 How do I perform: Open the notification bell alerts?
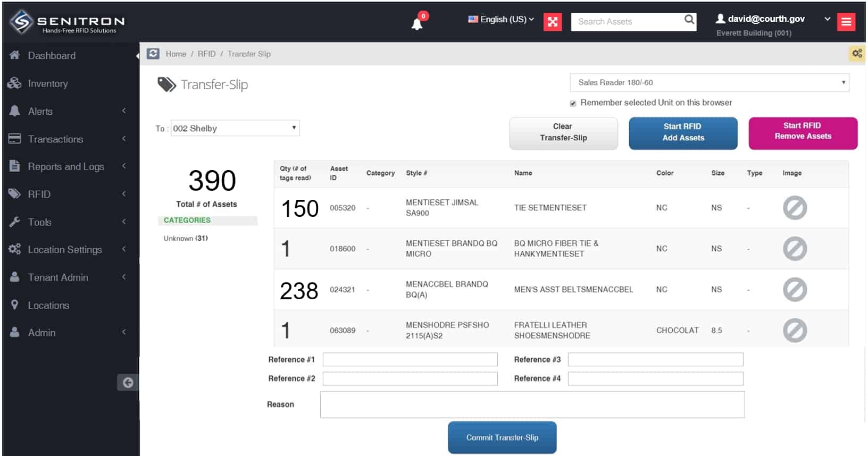click(x=418, y=23)
